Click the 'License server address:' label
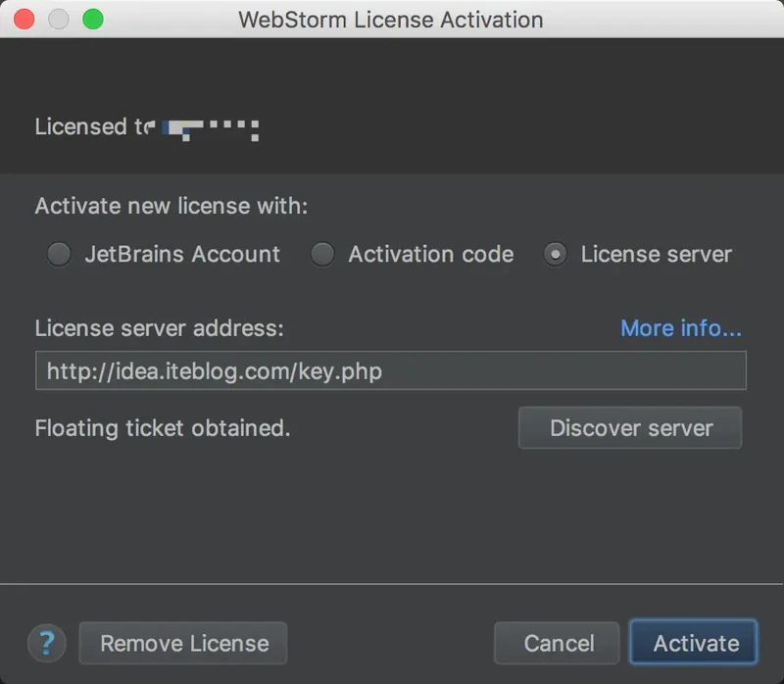 (x=159, y=328)
